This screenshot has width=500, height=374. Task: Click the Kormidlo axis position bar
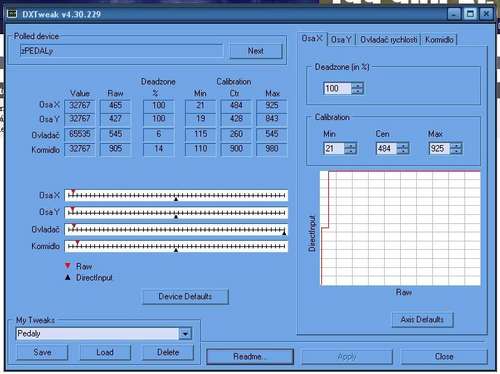click(176, 246)
